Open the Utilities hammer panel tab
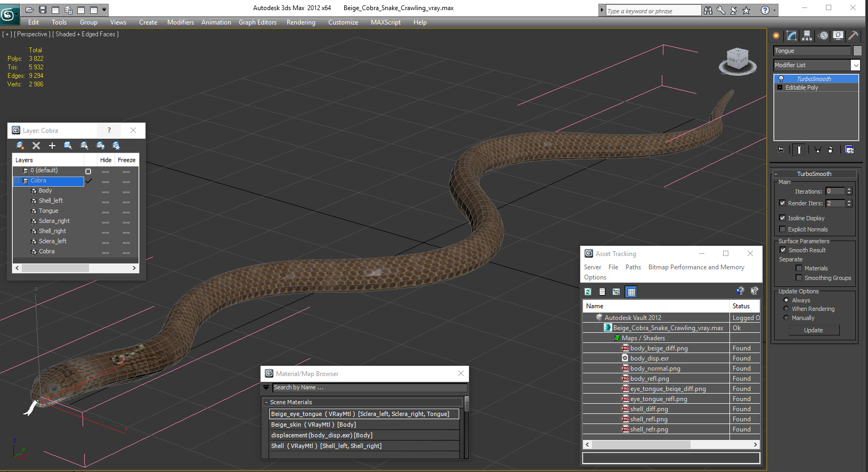Screen dimensions: 868x472 [854, 36]
